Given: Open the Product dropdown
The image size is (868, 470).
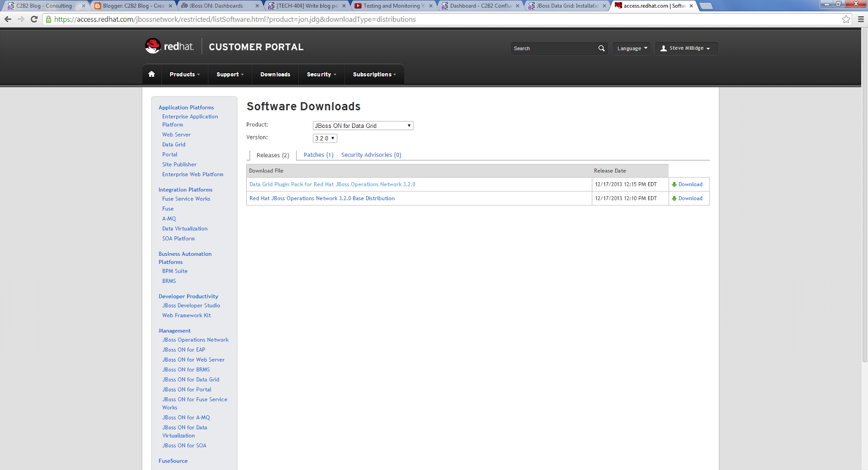Looking at the screenshot, I should pyautogui.click(x=363, y=126).
